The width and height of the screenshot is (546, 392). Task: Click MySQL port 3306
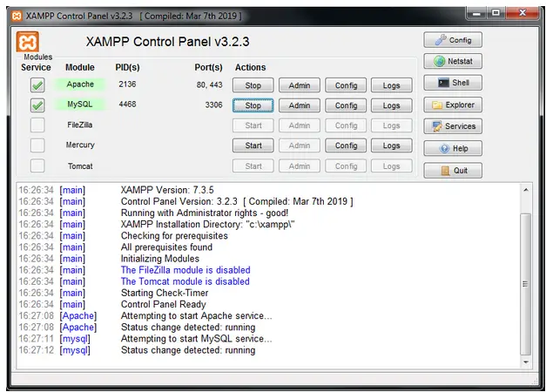pos(213,105)
